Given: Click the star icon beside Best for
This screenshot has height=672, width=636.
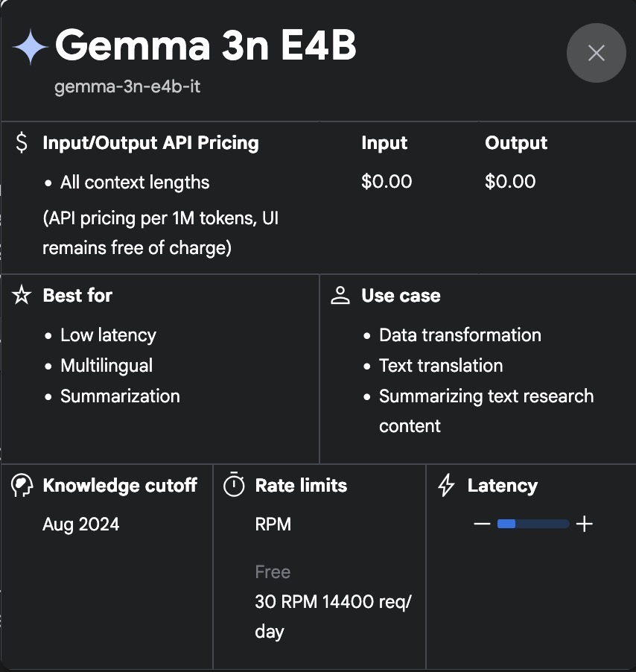Looking at the screenshot, I should tap(22, 296).
